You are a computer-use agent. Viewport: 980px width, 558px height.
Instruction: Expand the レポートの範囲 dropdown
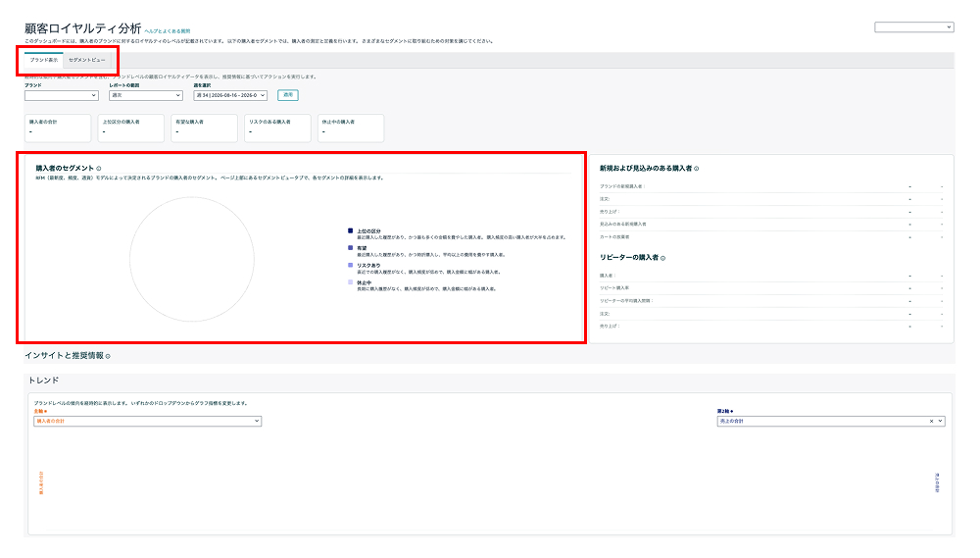click(x=146, y=95)
